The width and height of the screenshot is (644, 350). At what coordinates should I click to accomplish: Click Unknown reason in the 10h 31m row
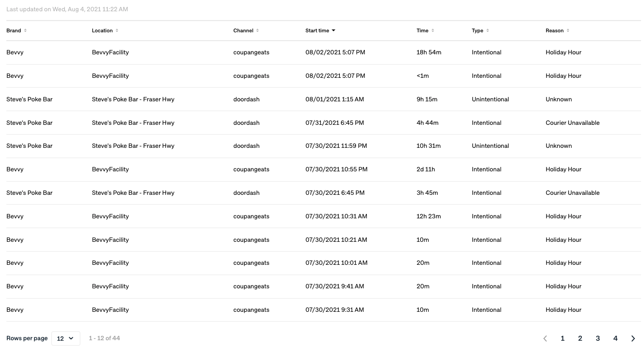559,146
